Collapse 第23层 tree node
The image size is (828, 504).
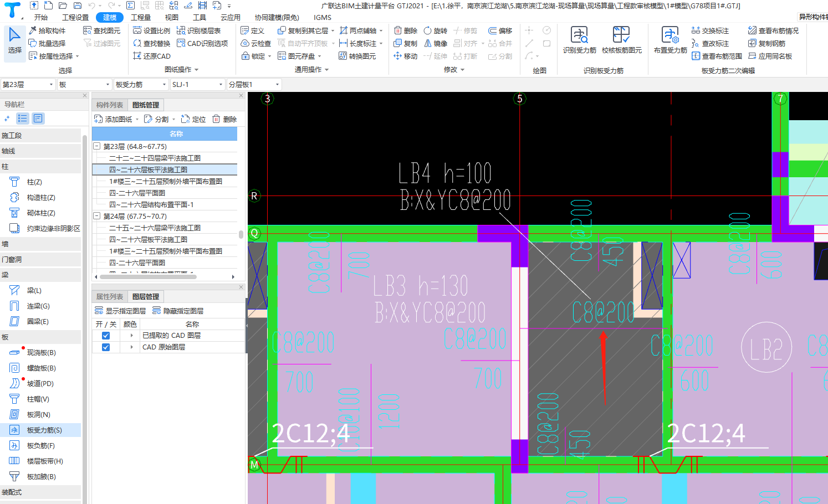97,146
